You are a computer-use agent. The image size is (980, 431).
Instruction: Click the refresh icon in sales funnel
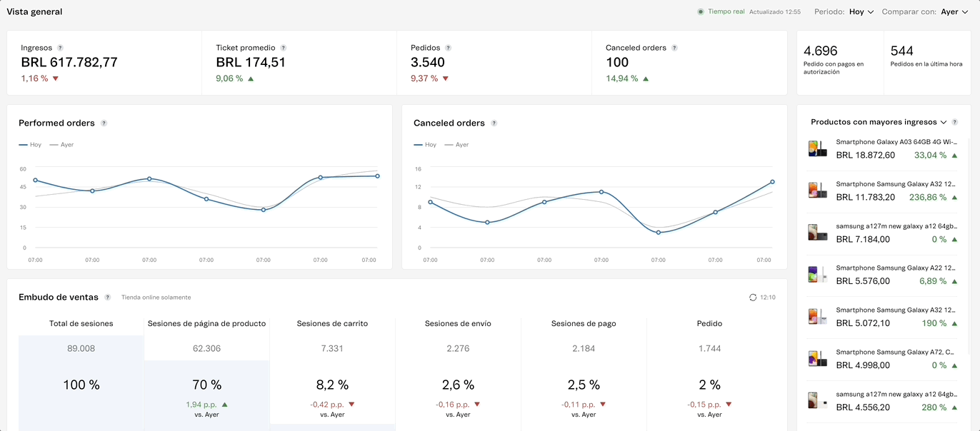[x=753, y=298]
